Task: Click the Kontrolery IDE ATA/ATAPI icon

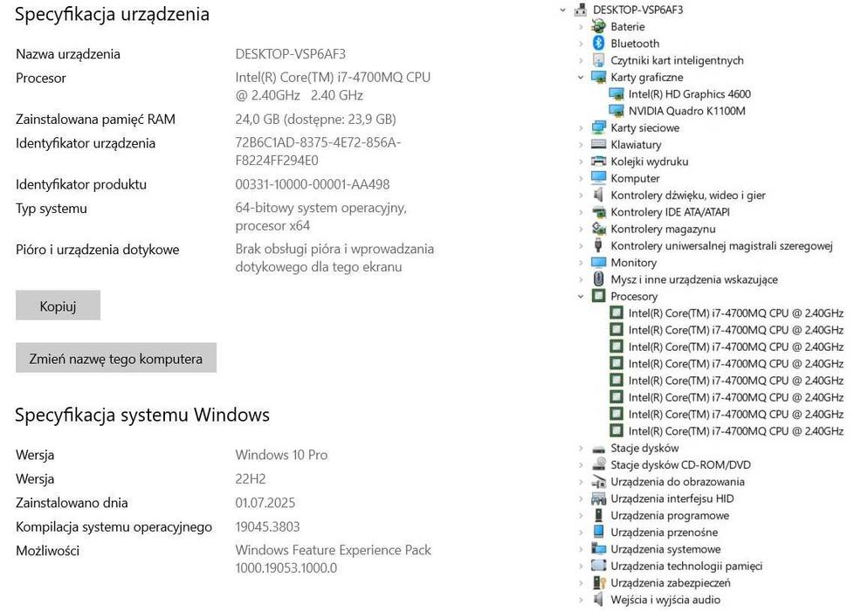Action: (598, 212)
